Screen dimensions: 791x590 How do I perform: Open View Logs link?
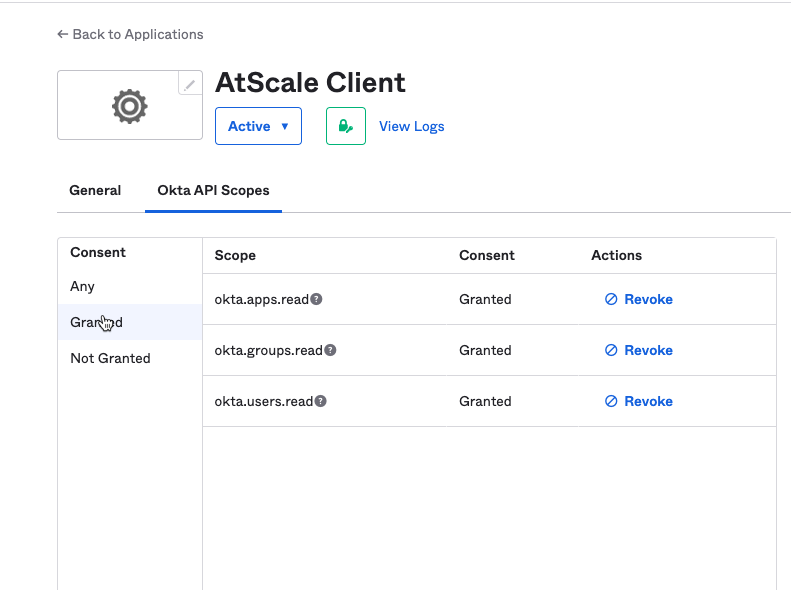412,126
